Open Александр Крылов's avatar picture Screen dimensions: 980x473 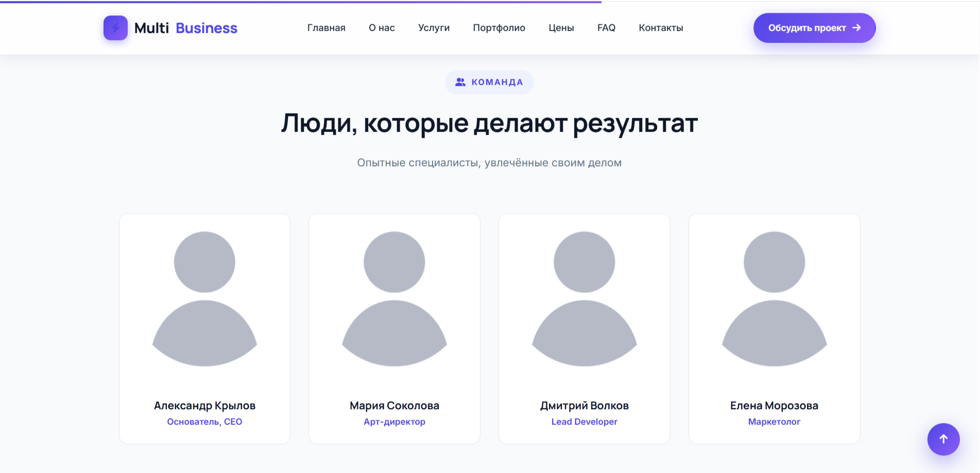[204, 299]
